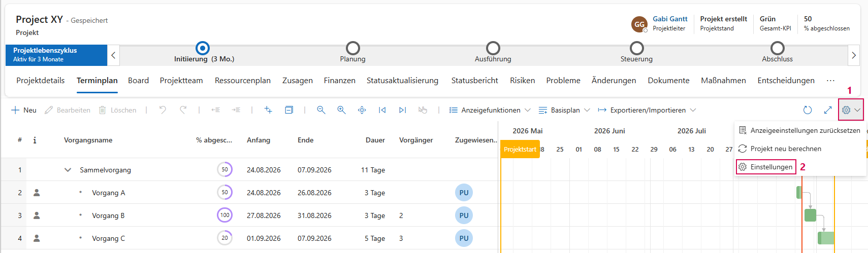Open the Anzeigefunktionen dropdown

point(490,110)
